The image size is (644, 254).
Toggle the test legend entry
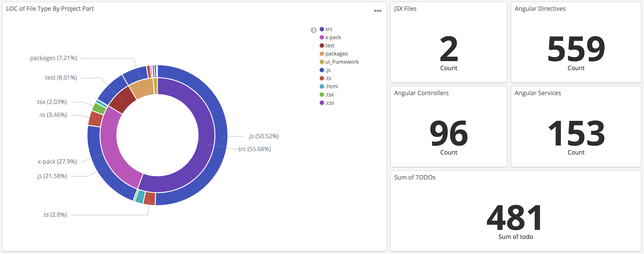(x=330, y=46)
